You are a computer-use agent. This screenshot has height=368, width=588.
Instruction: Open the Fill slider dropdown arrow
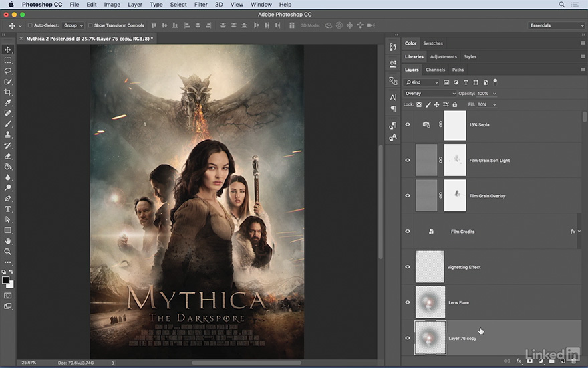click(x=494, y=105)
